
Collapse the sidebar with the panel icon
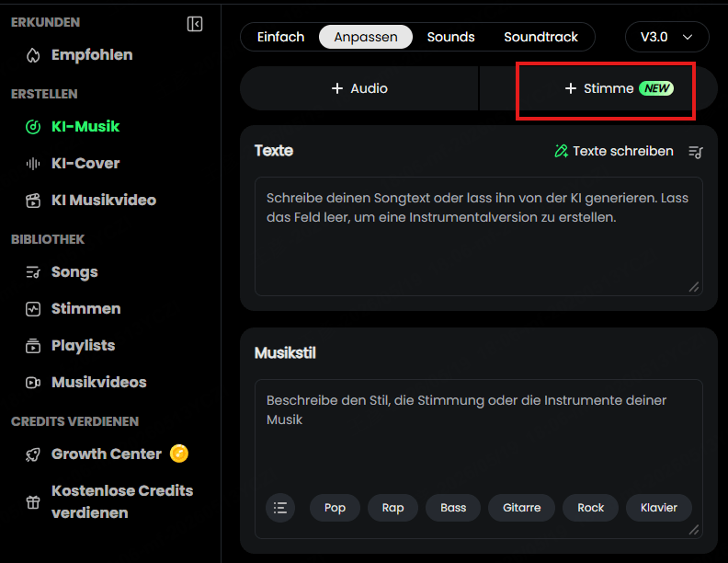coord(195,24)
